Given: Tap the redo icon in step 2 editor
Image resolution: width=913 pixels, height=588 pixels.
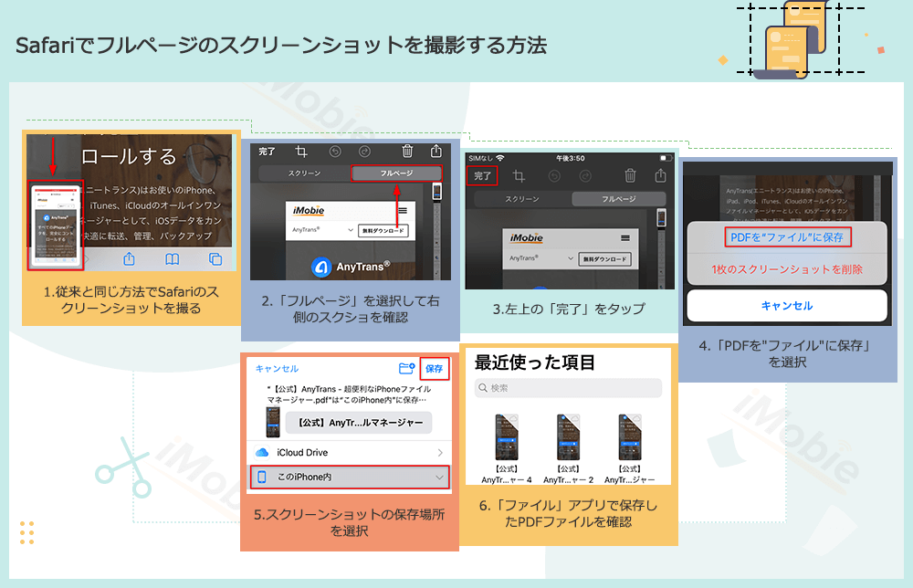Looking at the screenshot, I should 364,152.
